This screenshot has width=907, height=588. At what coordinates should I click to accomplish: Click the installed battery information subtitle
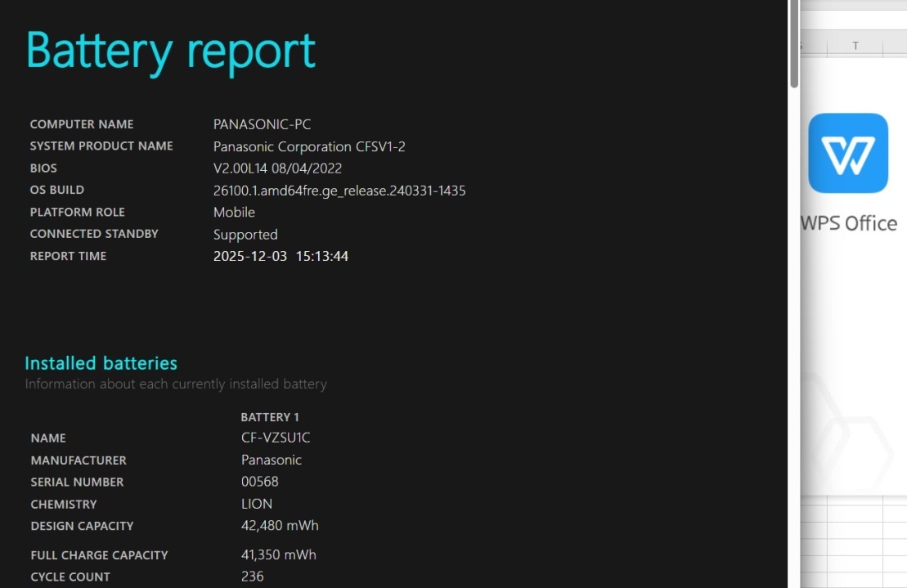176,384
